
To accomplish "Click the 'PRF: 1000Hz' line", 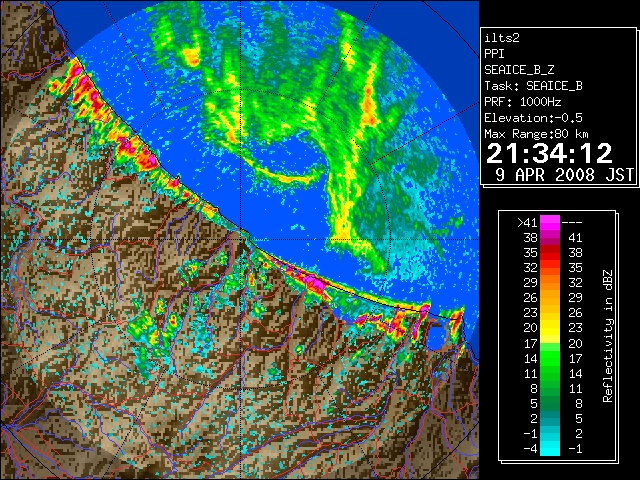I will tap(522, 102).
